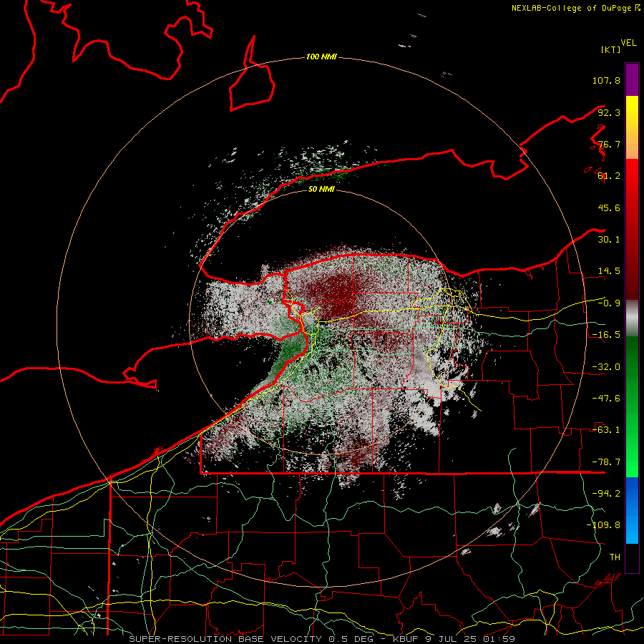Click the 45.6 velocity scale value
The width and height of the screenshot is (644, 644).
[609, 208]
